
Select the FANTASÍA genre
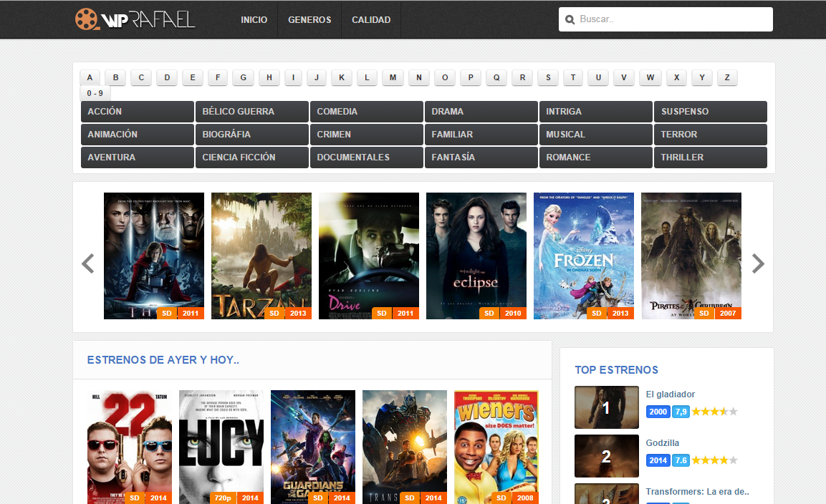pyautogui.click(x=481, y=157)
